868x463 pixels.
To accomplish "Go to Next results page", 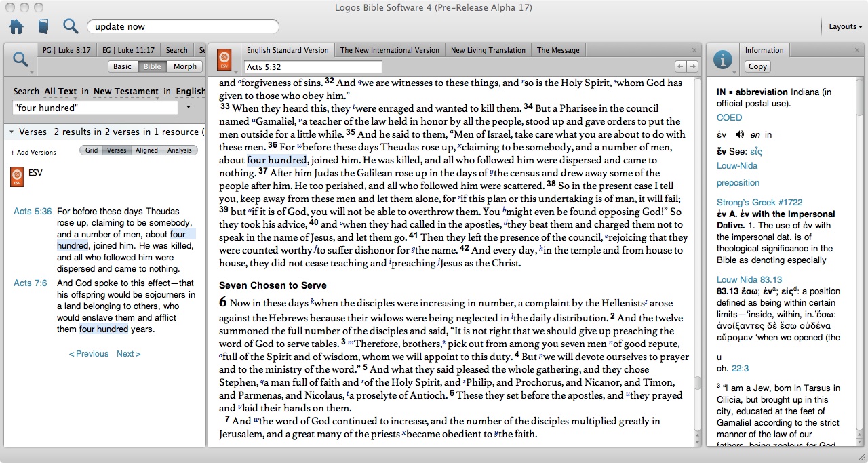I will tap(128, 354).
